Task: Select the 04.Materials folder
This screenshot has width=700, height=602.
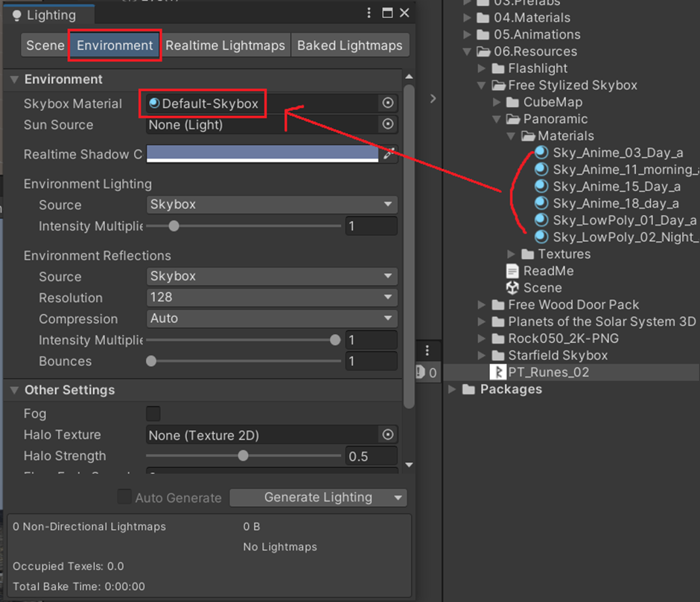Action: [x=524, y=18]
